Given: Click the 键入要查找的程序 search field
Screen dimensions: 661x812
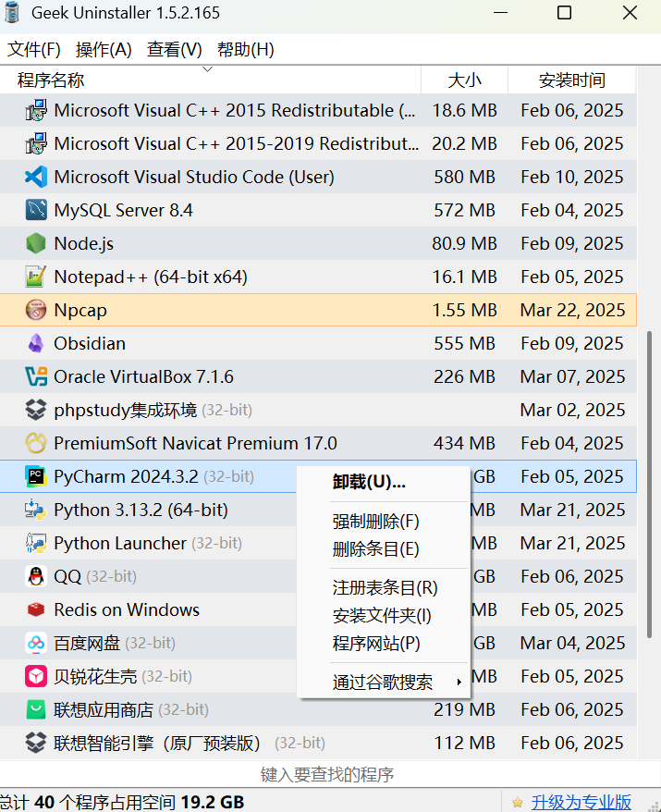Looking at the screenshot, I should click(327, 775).
